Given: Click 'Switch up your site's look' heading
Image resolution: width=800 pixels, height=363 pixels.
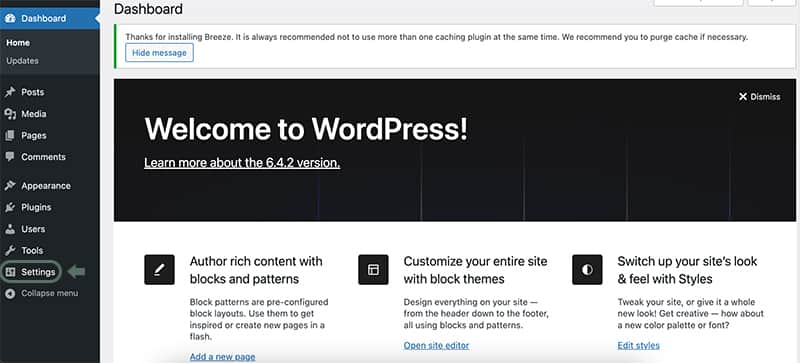Looking at the screenshot, I should click(x=687, y=270).
